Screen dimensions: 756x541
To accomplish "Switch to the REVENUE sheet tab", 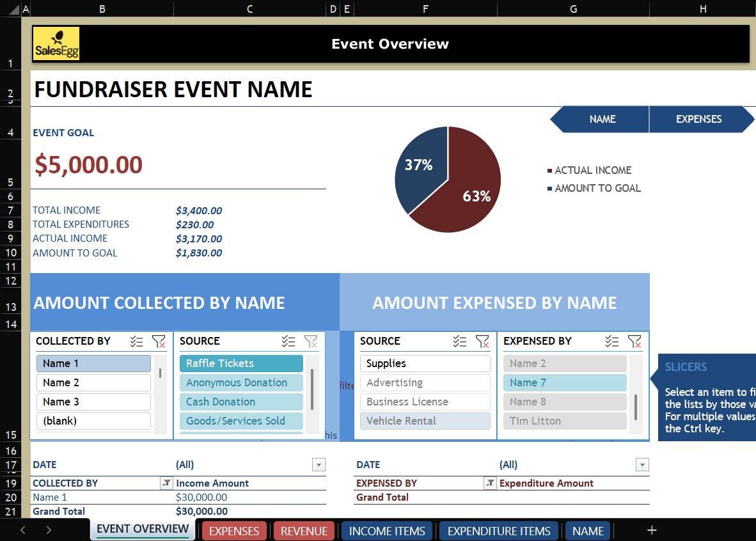I will point(304,531).
